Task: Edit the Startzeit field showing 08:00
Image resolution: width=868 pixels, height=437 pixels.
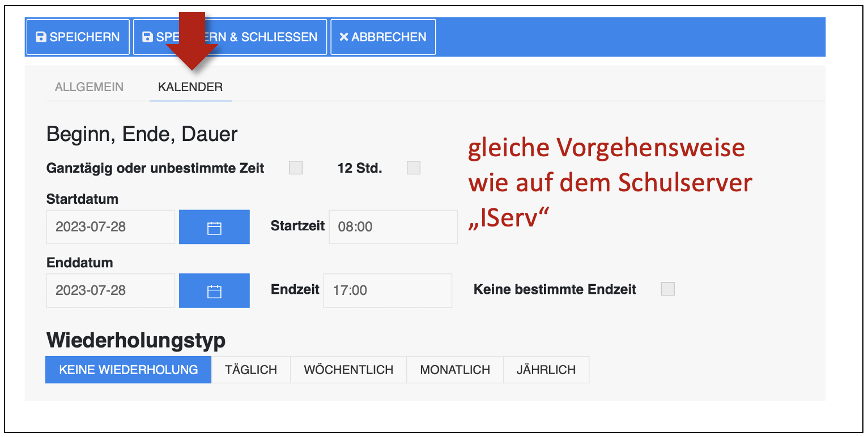Action: point(393,227)
